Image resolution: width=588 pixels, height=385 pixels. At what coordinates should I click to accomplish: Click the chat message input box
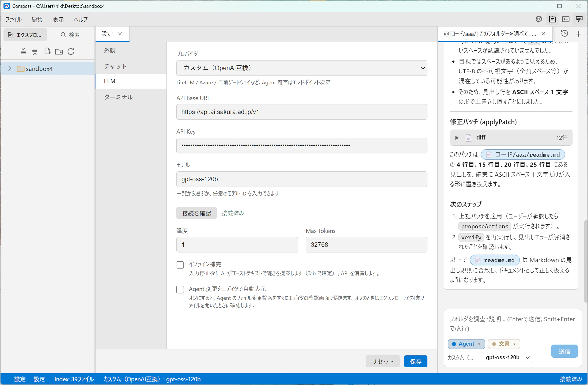512,324
